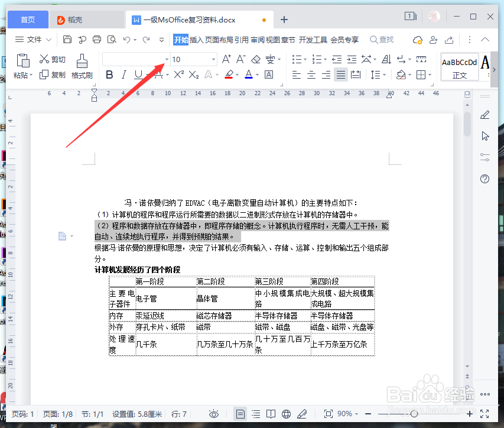Apply blue font color

click(x=249, y=75)
